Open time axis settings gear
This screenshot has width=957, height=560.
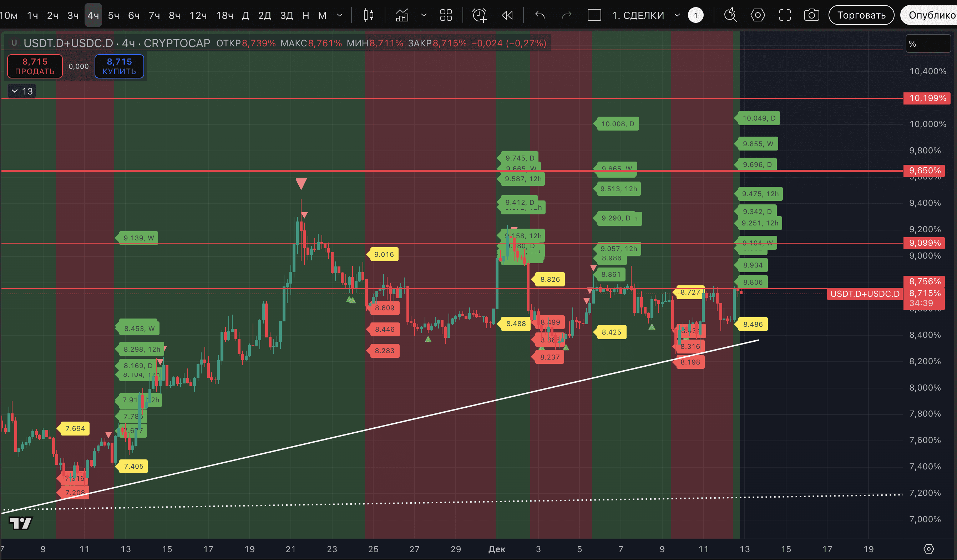(x=928, y=549)
